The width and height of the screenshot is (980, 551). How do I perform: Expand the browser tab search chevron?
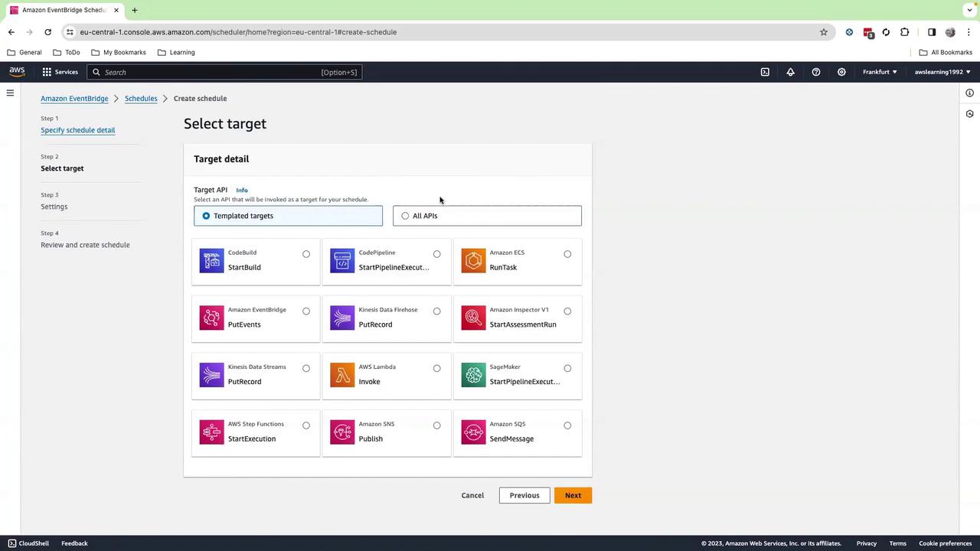click(969, 10)
